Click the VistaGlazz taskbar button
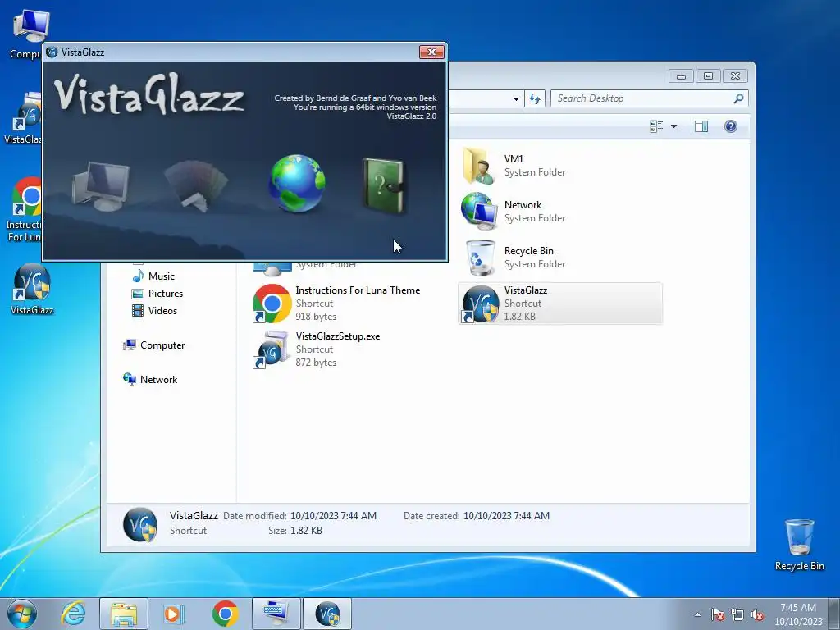Image resolution: width=840 pixels, height=630 pixels. pos(327,614)
